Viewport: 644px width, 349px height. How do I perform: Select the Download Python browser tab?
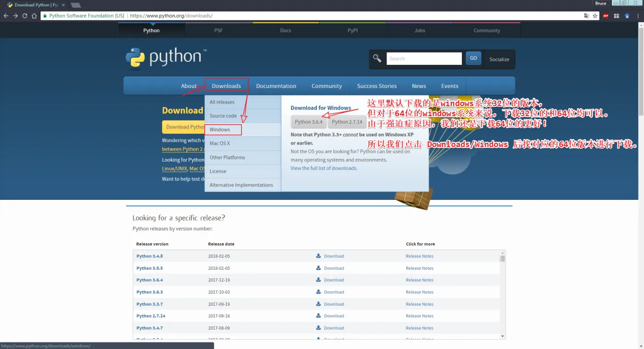click(x=35, y=5)
